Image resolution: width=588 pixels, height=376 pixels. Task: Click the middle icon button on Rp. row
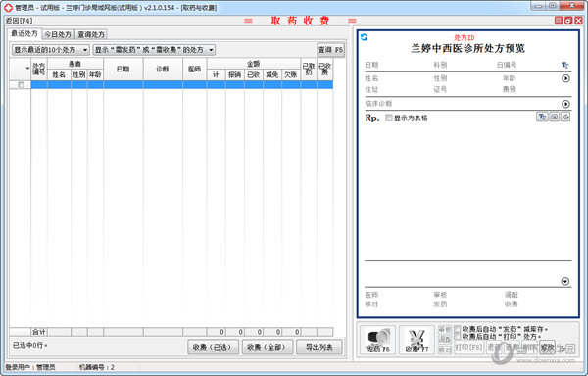554,117
